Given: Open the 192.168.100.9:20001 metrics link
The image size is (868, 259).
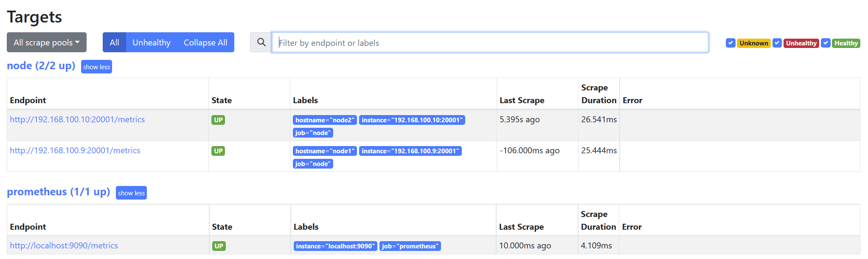Looking at the screenshot, I should tap(75, 151).
